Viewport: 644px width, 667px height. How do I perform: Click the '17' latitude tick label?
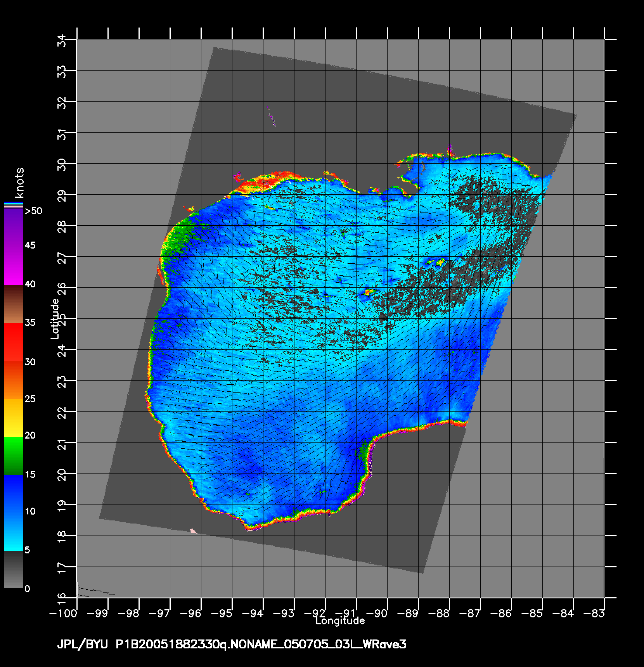click(x=62, y=569)
